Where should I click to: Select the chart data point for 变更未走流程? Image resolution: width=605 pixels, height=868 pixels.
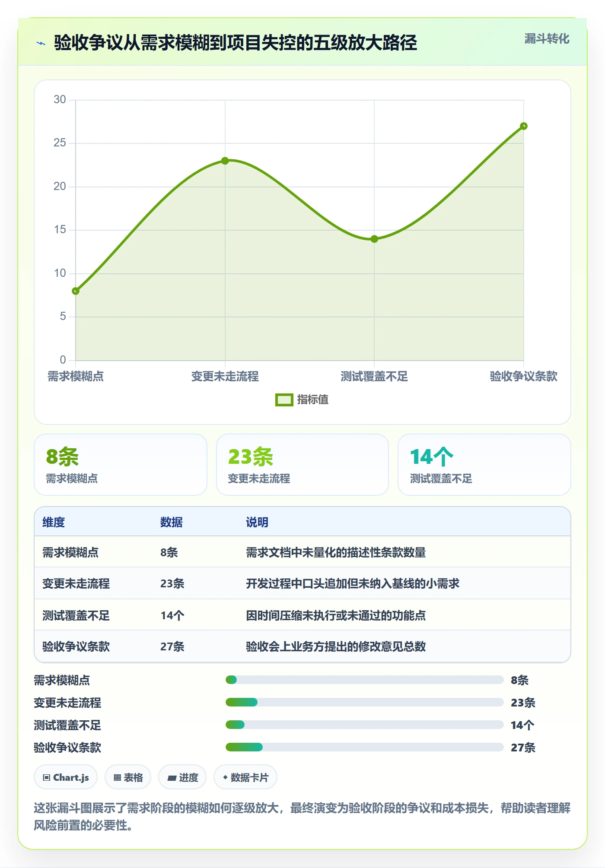(x=225, y=161)
